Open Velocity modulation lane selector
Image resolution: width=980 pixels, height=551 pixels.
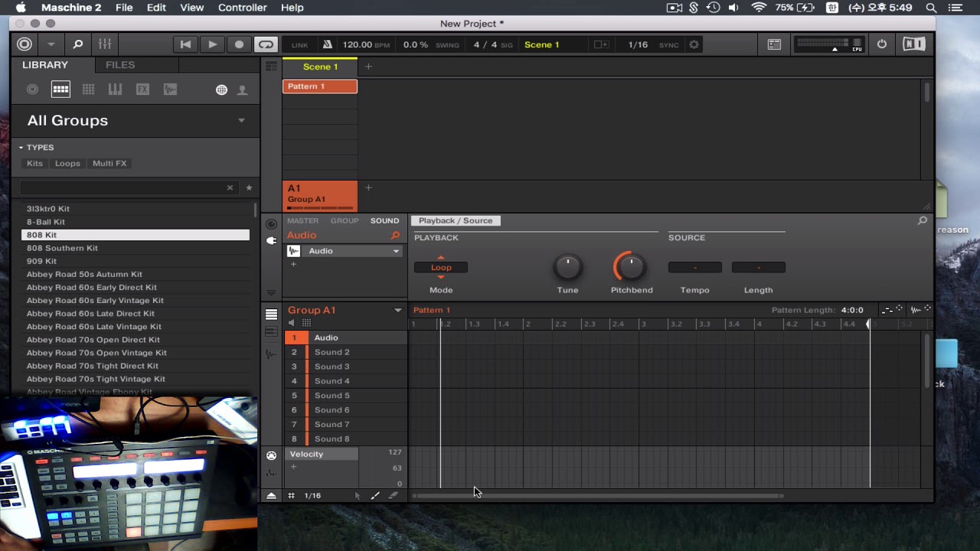pyautogui.click(x=322, y=454)
